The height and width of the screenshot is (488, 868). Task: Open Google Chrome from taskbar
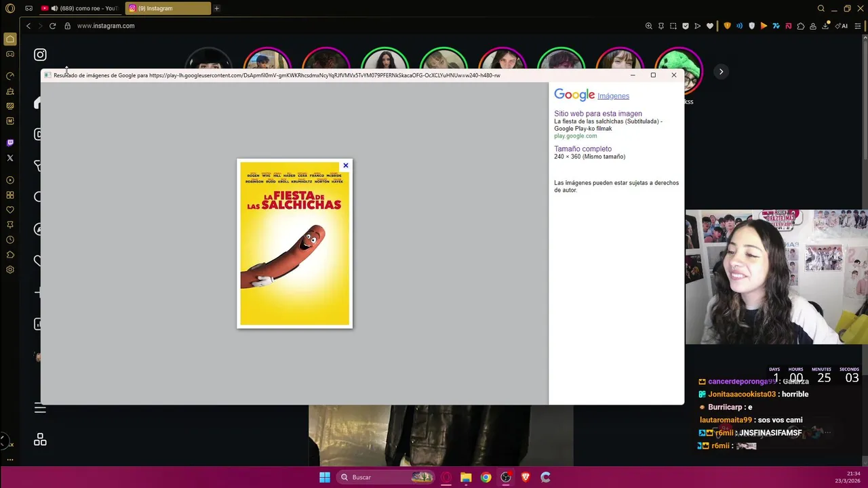[x=486, y=477]
